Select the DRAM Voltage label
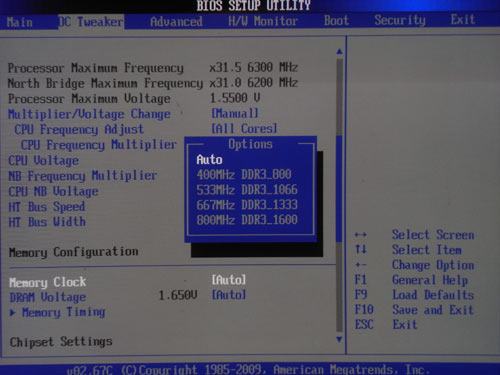The image size is (500, 375). click(x=48, y=297)
